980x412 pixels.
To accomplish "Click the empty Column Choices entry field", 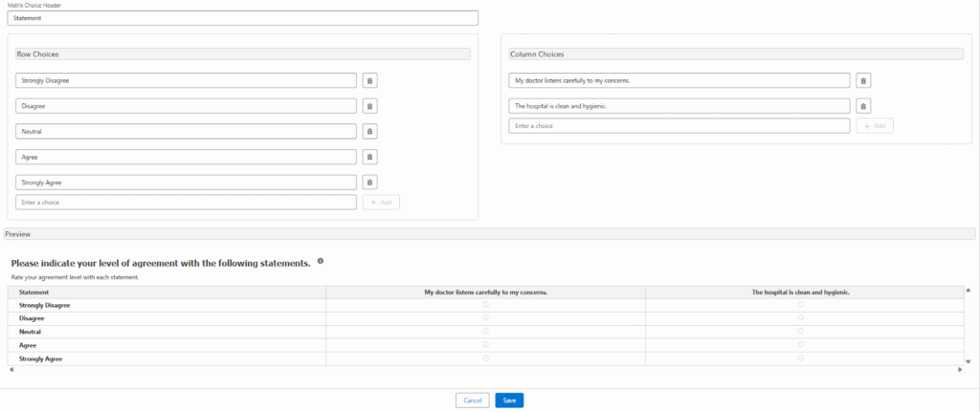I will [679, 125].
